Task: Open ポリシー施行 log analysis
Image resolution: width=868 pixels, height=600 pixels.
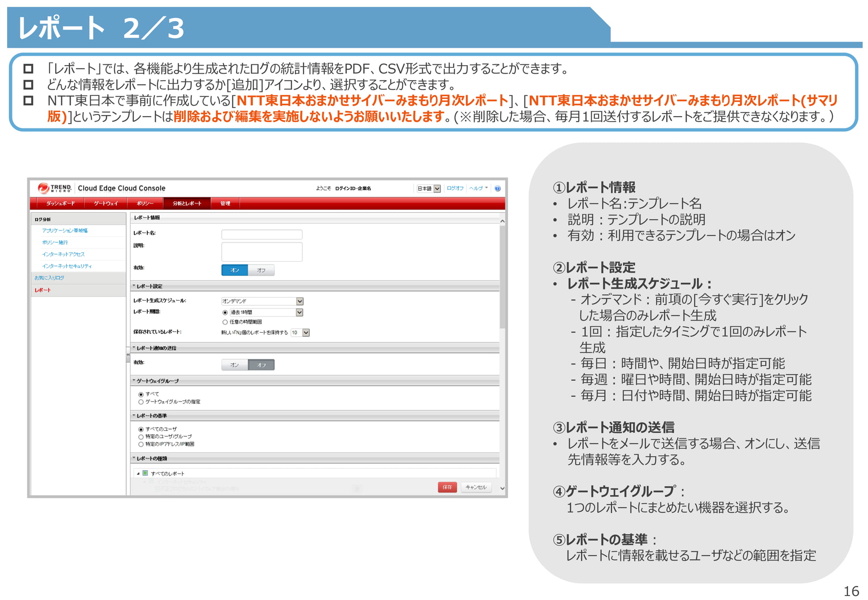Action: click(x=55, y=242)
